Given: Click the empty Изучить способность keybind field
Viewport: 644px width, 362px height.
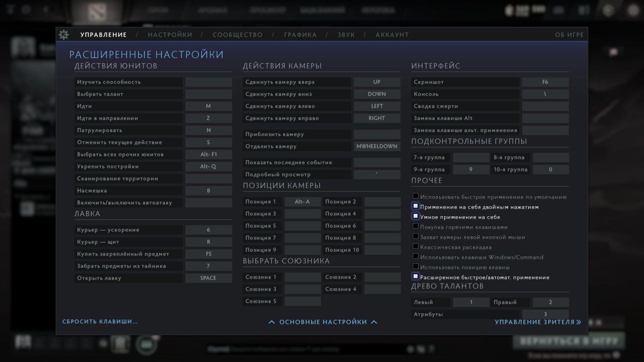Looking at the screenshot, I should pyautogui.click(x=208, y=82).
